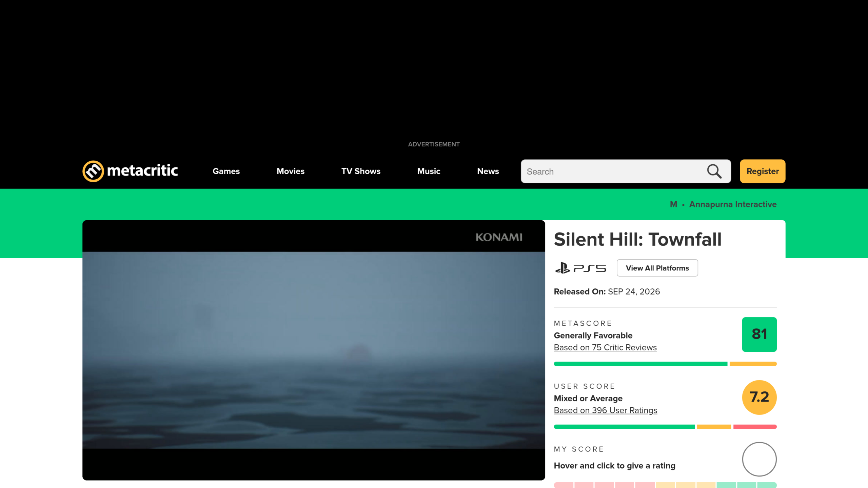Click the Metascore review distribution bar

[x=665, y=364]
